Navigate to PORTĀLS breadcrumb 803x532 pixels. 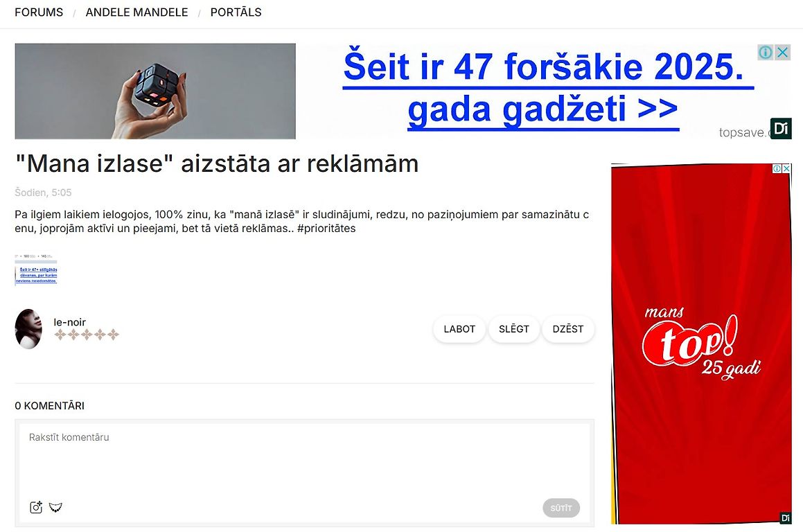(x=236, y=12)
